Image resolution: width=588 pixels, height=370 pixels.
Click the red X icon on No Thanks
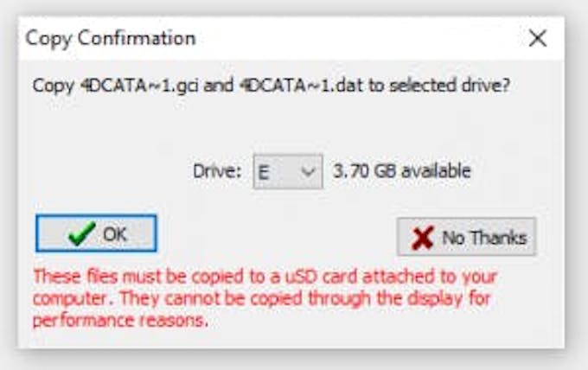click(x=423, y=237)
